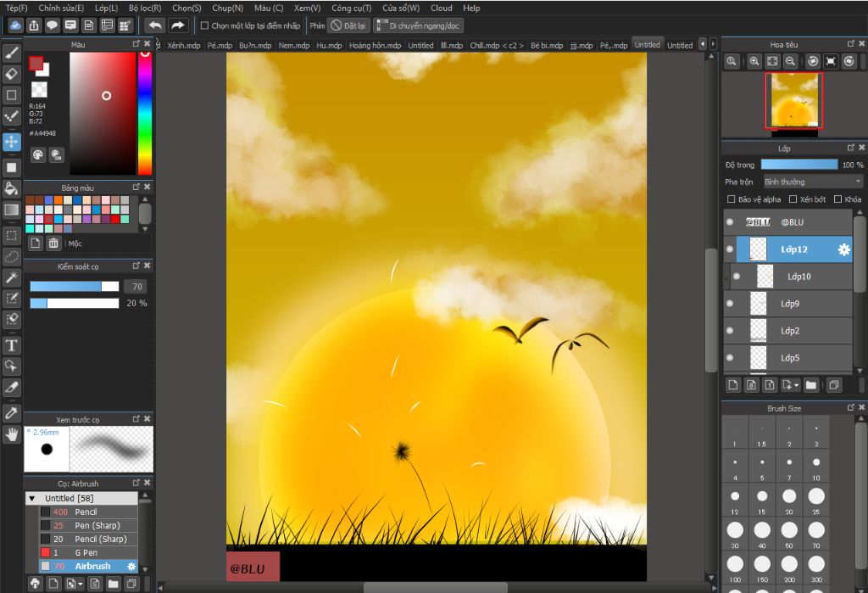The image size is (868, 593).
Task: Choose brush size 50 preset
Action: [x=789, y=534]
